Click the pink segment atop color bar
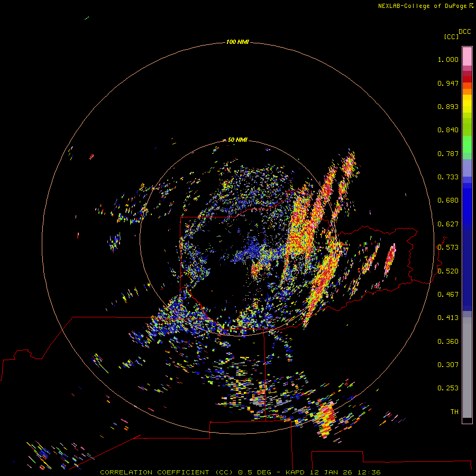Viewport: 476px width, 476px height. pyautogui.click(x=467, y=57)
